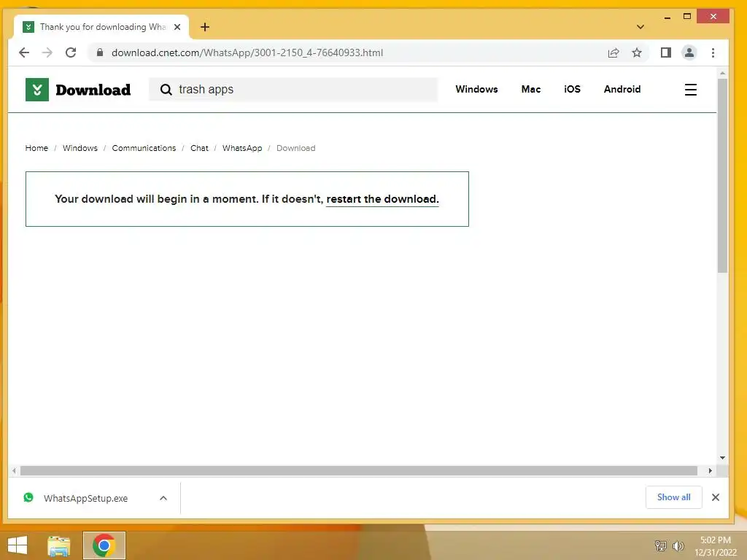Click the Chrome taskbar icon
Image resolution: width=747 pixels, height=560 pixels.
104,545
